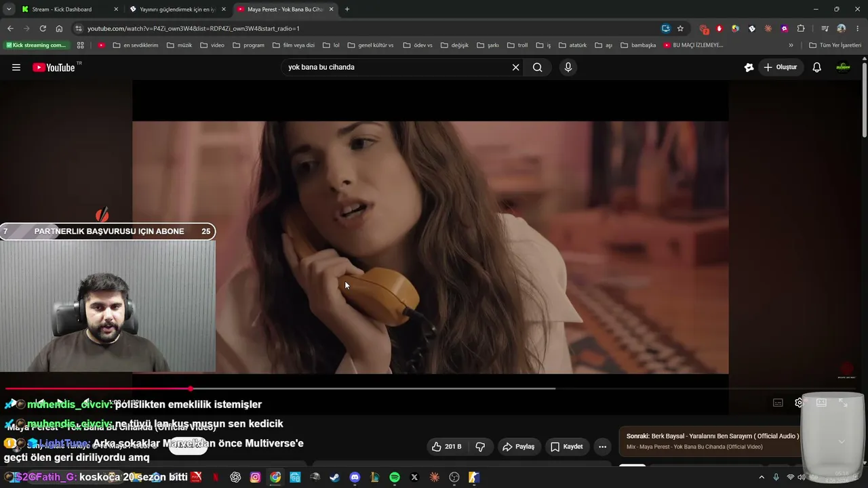868x488 pixels.
Task: Click the sparkle icon left of Oluştur
Action: (749, 67)
